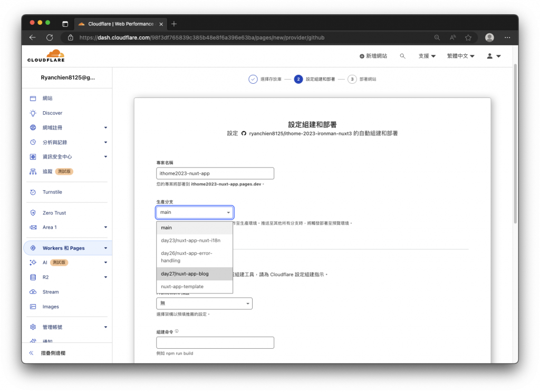This screenshot has width=540, height=392.
Task: Click the zoom icon in the address bar
Action: pyautogui.click(x=437, y=37)
